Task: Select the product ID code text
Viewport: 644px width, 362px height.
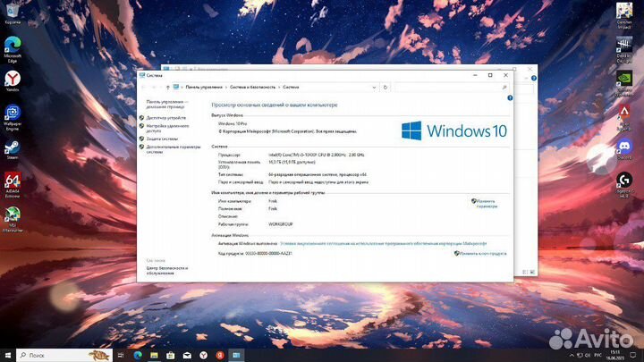Action: (x=268, y=254)
